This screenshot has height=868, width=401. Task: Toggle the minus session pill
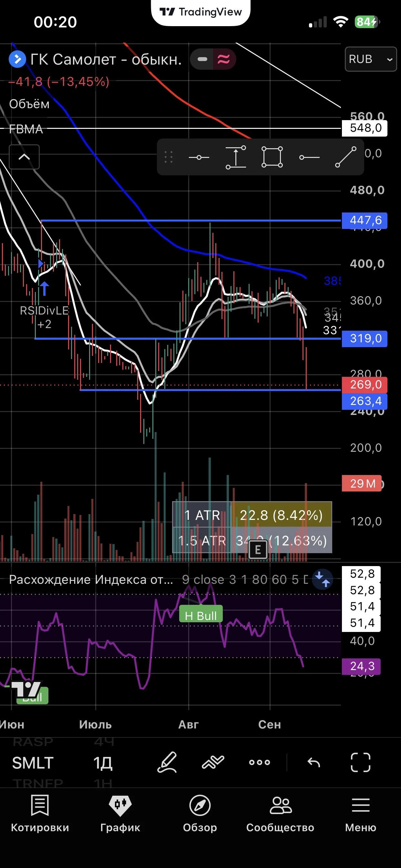[x=202, y=59]
